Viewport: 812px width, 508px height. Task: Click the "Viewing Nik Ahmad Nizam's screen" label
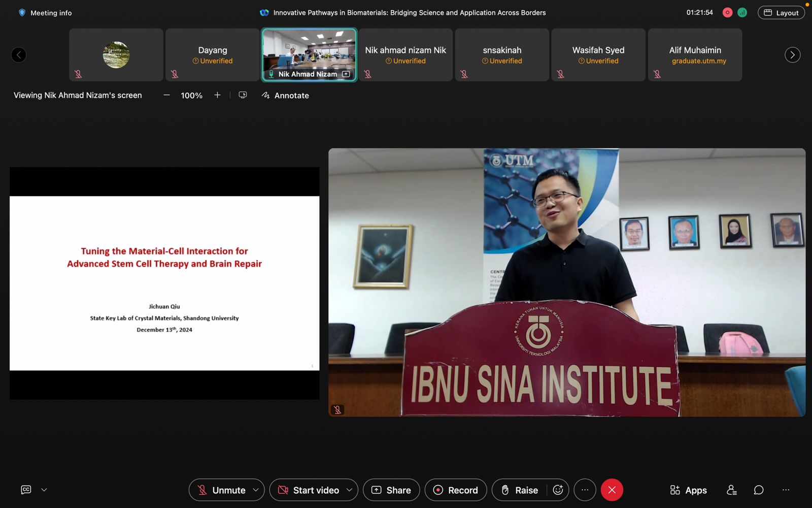tap(78, 96)
